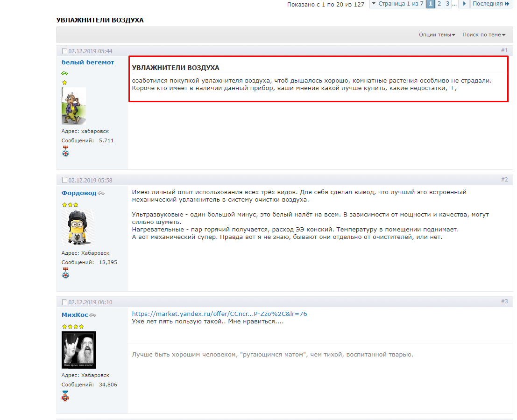The image size is (517, 420).
Task: Open the market.yandex.ru offer link
Action: tap(219, 314)
